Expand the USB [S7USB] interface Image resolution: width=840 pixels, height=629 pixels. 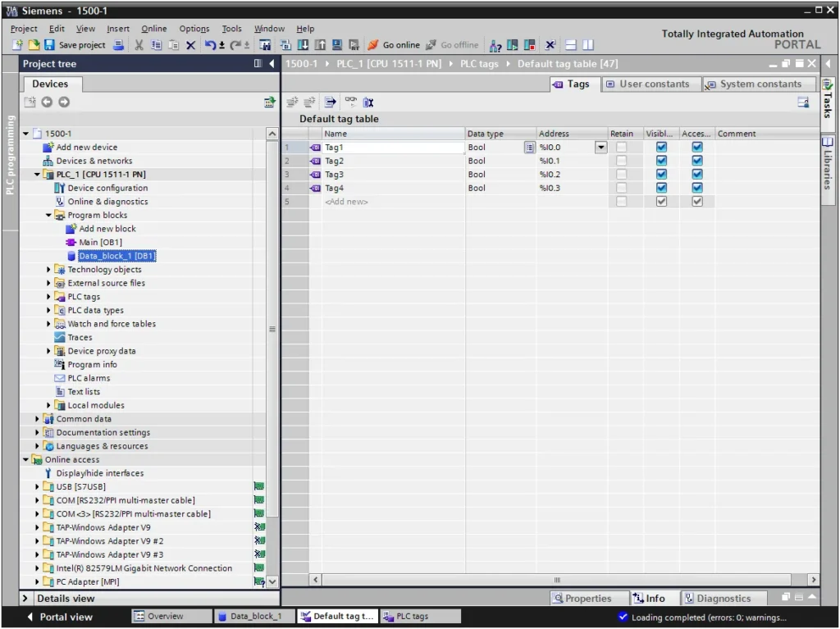tap(37, 486)
